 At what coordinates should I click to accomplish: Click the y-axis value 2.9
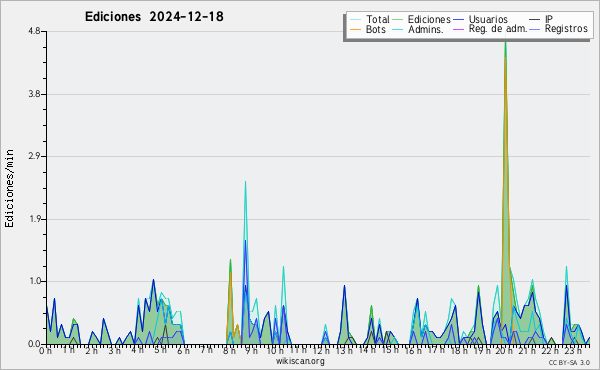(x=34, y=156)
